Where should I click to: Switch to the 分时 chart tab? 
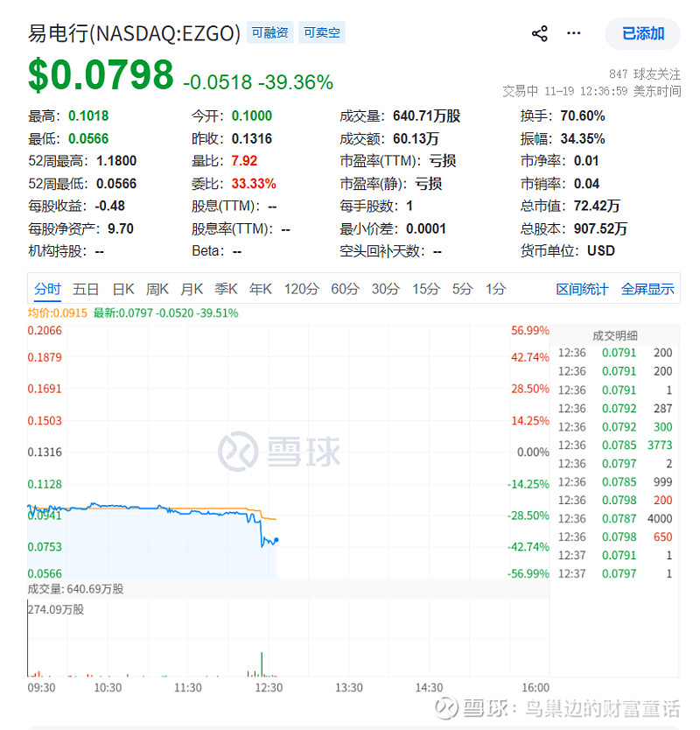click(x=48, y=289)
